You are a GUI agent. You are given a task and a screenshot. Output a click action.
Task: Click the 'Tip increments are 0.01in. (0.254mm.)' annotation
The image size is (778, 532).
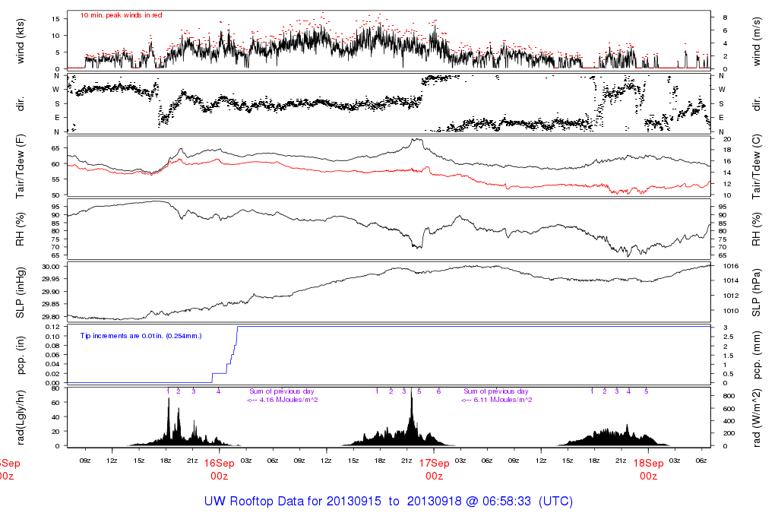coord(141,336)
